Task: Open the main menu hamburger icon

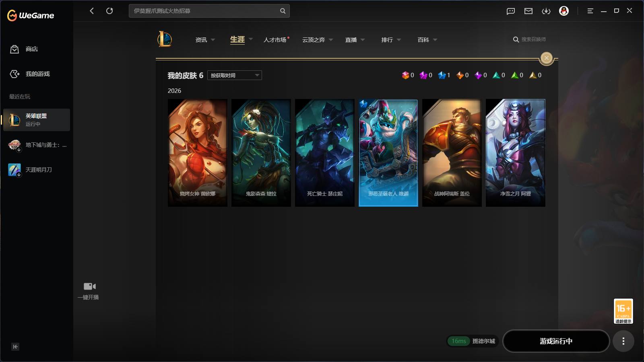Action: pos(590,11)
